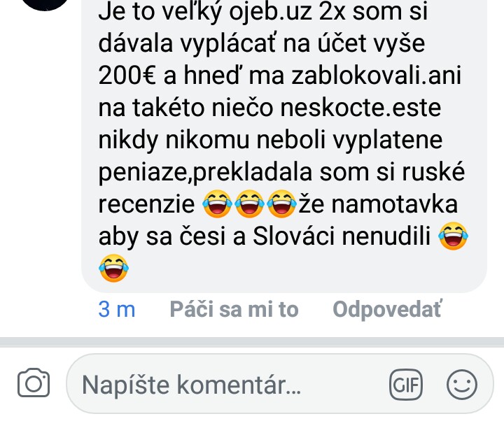Click the '200€' amount in the comment
The width and height of the screenshot is (504, 421).
point(127,76)
